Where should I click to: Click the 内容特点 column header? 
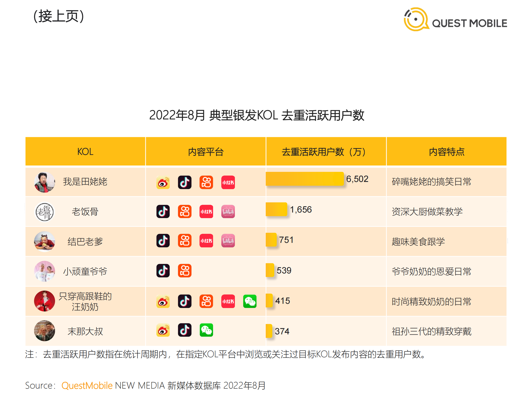pos(446,152)
